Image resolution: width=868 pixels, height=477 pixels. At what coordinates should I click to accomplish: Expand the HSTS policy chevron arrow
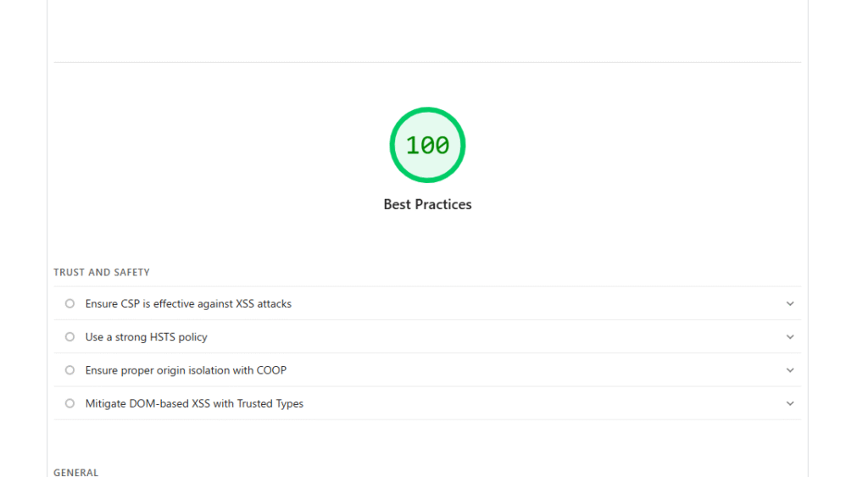790,336
